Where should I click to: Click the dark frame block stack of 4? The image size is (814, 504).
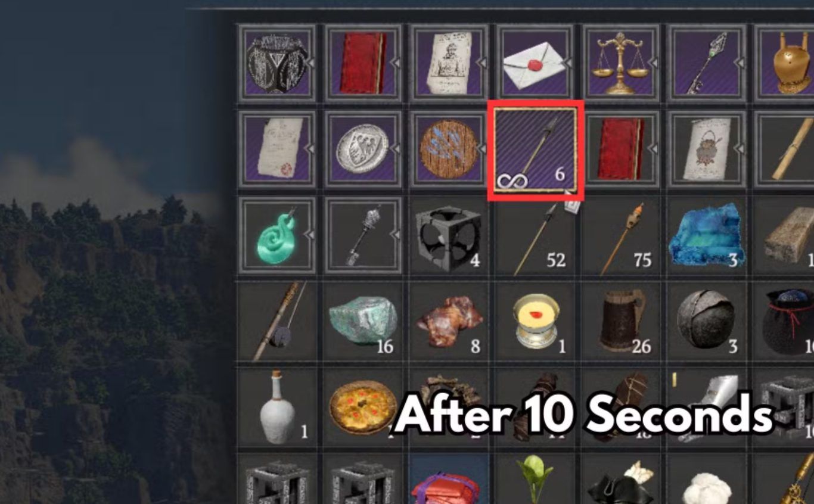[x=449, y=235]
